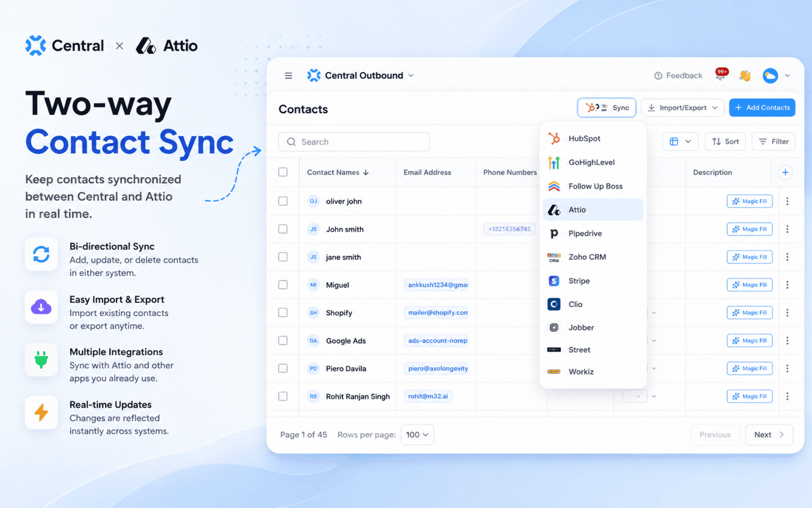The image size is (812, 508).
Task: Select GoHighLevel from the sync menu
Action: pyautogui.click(x=593, y=162)
